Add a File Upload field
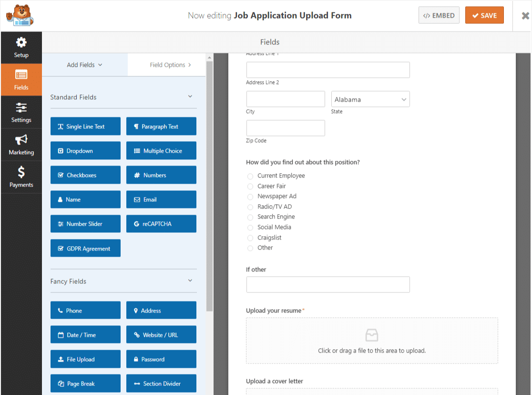Viewport: 532px width, 395px height. point(85,359)
